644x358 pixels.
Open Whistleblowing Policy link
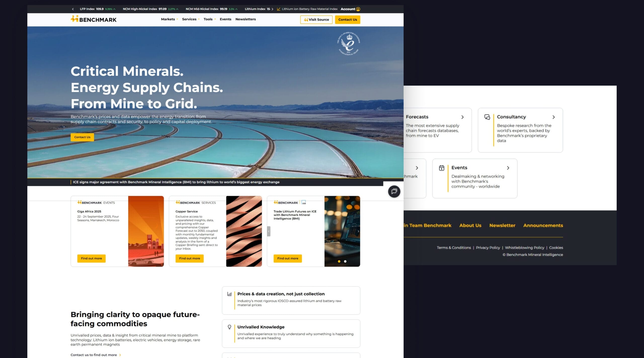pyautogui.click(x=525, y=247)
